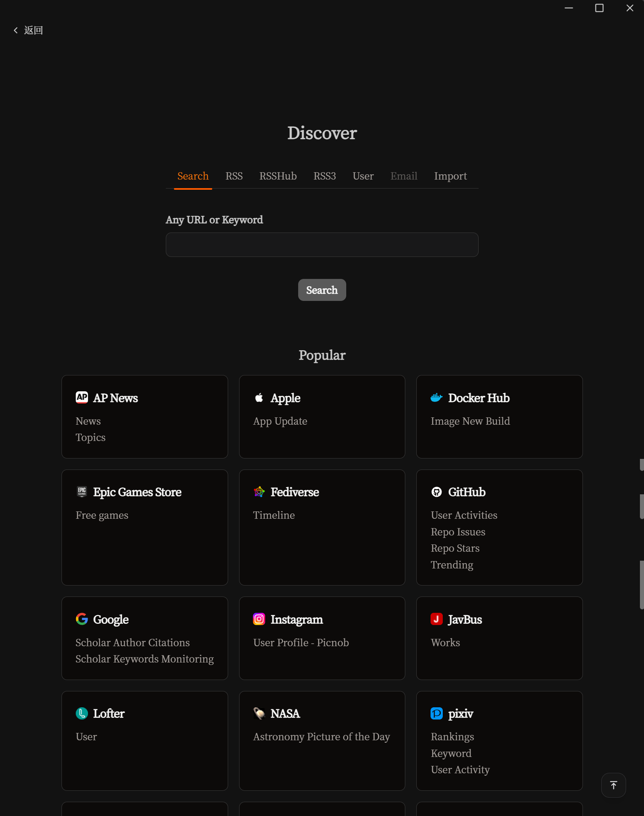Screen dimensions: 644x816
Task: Click the scroll-to-top arrow button
Action: click(x=613, y=785)
